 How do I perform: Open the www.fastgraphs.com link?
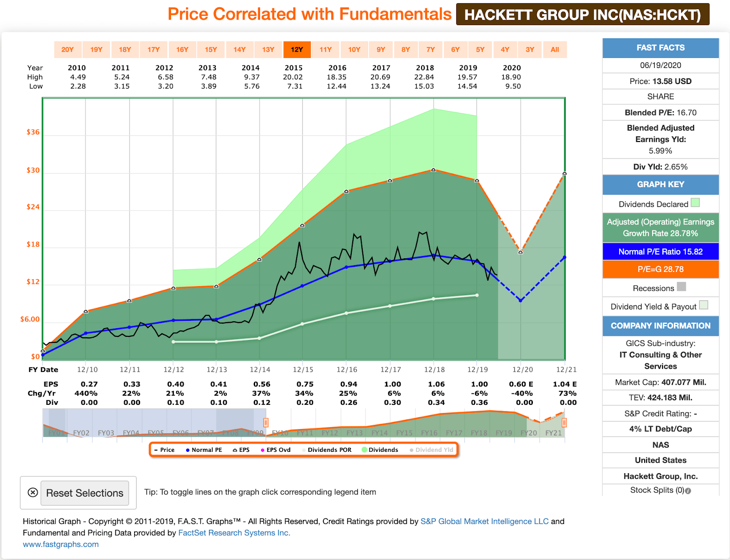click(62, 544)
